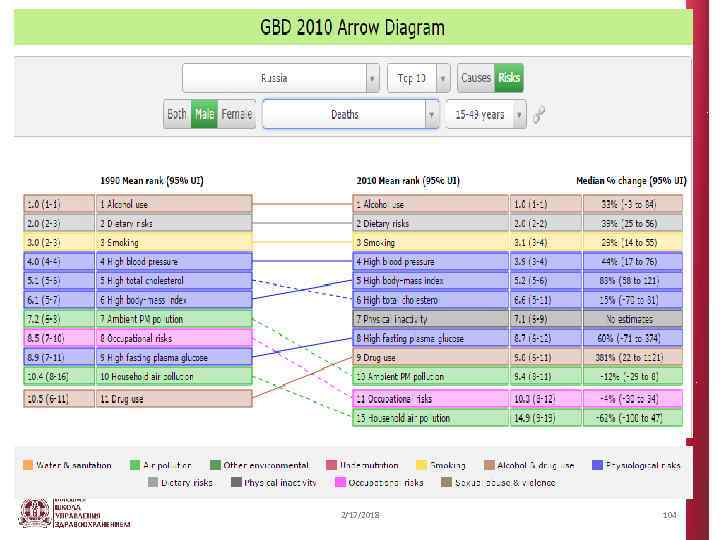Click 1990 row '10 Household air pollution'
The height and width of the screenshot is (540, 720).
coord(174,376)
